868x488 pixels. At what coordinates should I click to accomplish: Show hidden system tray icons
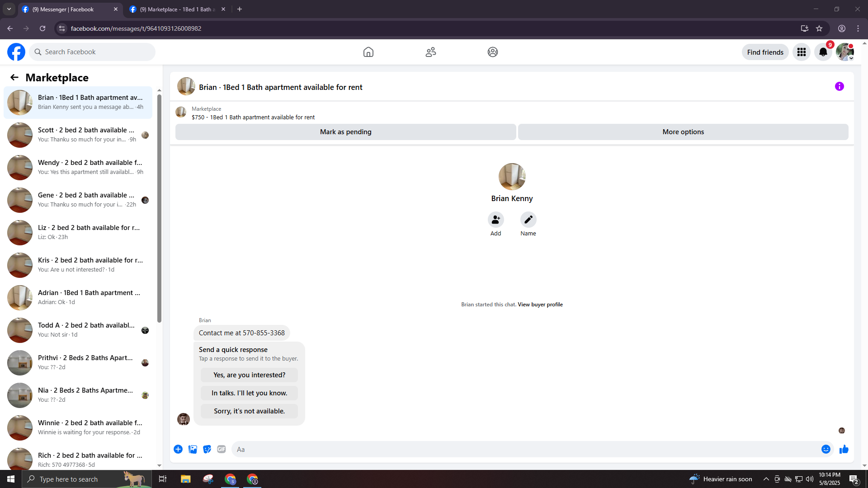pos(766,479)
